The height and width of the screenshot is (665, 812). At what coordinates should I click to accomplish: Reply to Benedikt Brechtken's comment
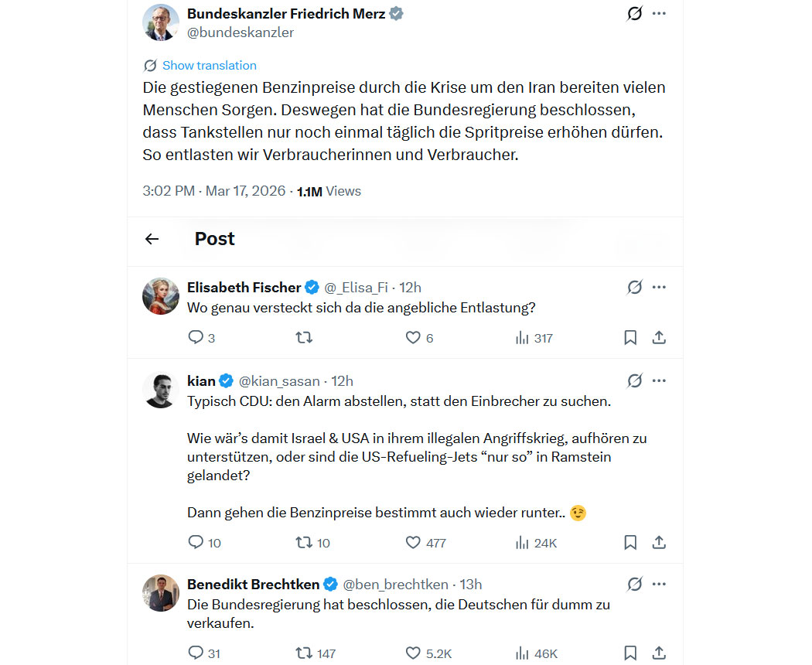(x=196, y=653)
